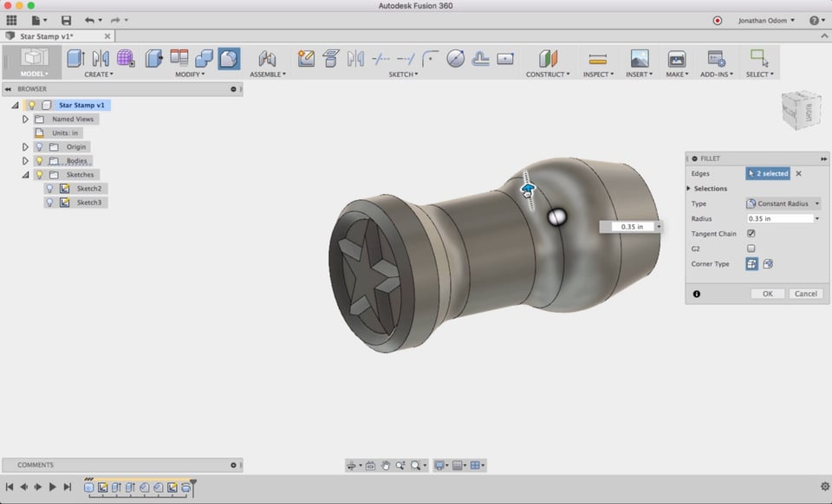Start a new sketch with Create Sketch icon
This screenshot has height=504, width=832.
pos(306,58)
